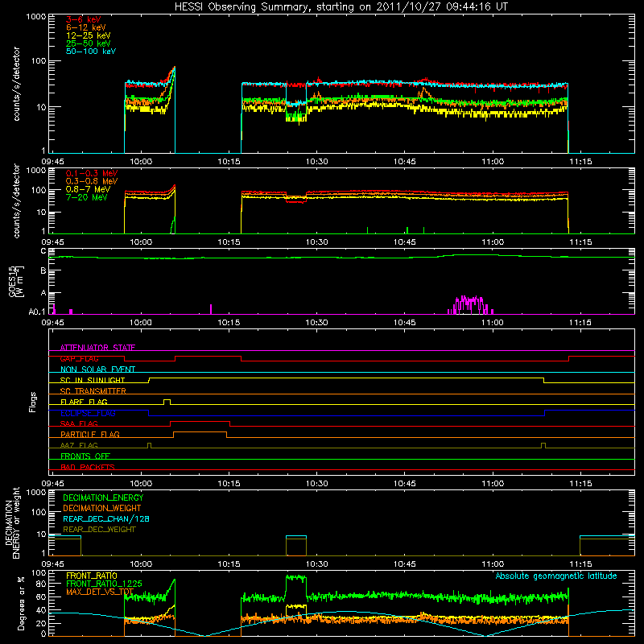Click the raised SAA_FLAG segment
The height and width of the screenshot is (644, 644).
[200, 421]
